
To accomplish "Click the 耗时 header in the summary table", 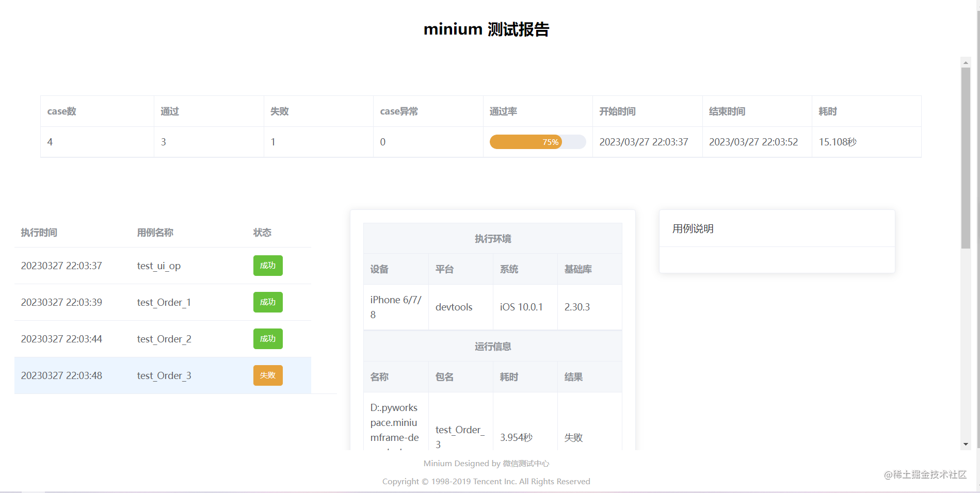I will click(828, 111).
